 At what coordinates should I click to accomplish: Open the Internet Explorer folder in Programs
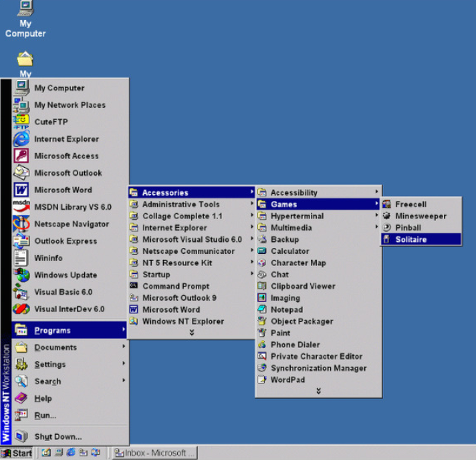(191, 228)
